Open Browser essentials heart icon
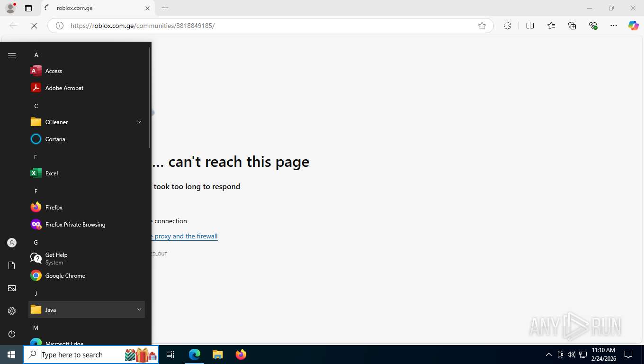 coord(593,26)
